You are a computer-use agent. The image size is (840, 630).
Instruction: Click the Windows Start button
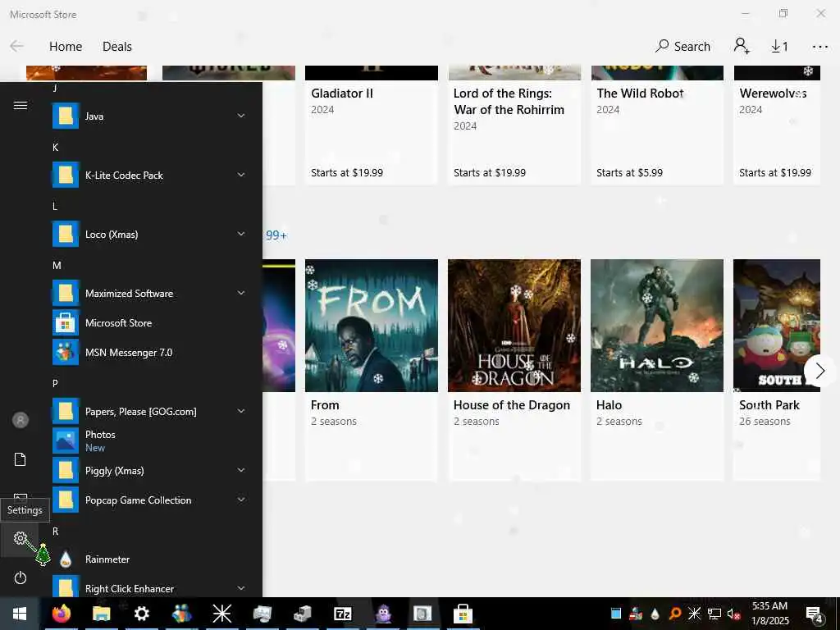pos(20,614)
